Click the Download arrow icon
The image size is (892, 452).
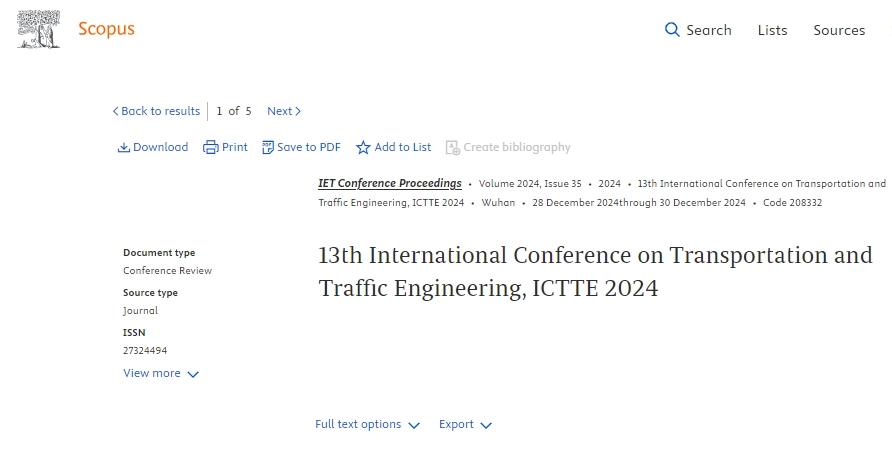click(x=124, y=147)
